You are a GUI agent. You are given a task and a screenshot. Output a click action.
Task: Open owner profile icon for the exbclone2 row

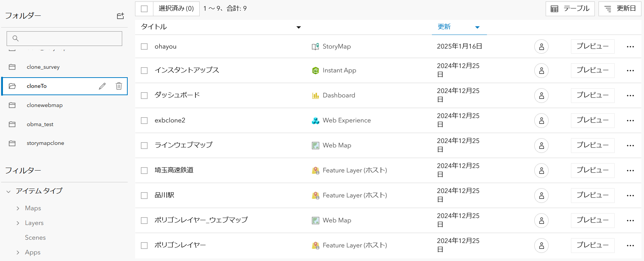[x=541, y=121]
